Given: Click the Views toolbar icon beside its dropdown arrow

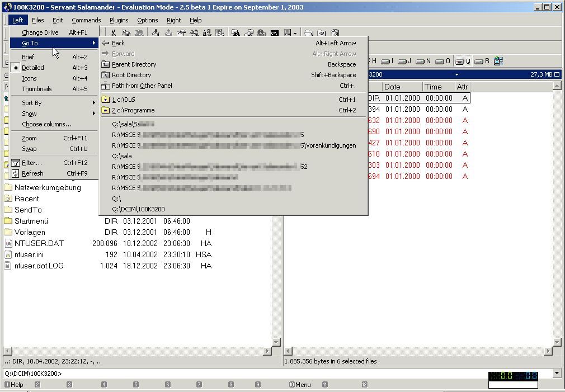Looking at the screenshot, I should coord(288,33).
